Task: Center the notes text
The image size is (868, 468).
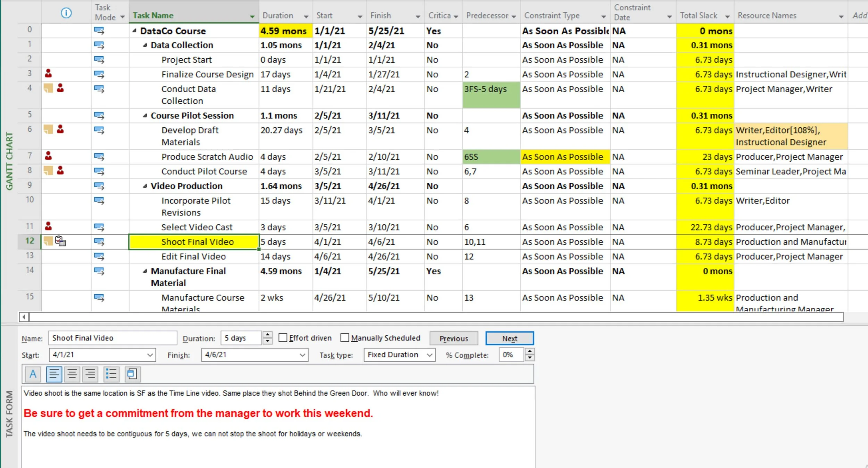Action: click(x=72, y=374)
